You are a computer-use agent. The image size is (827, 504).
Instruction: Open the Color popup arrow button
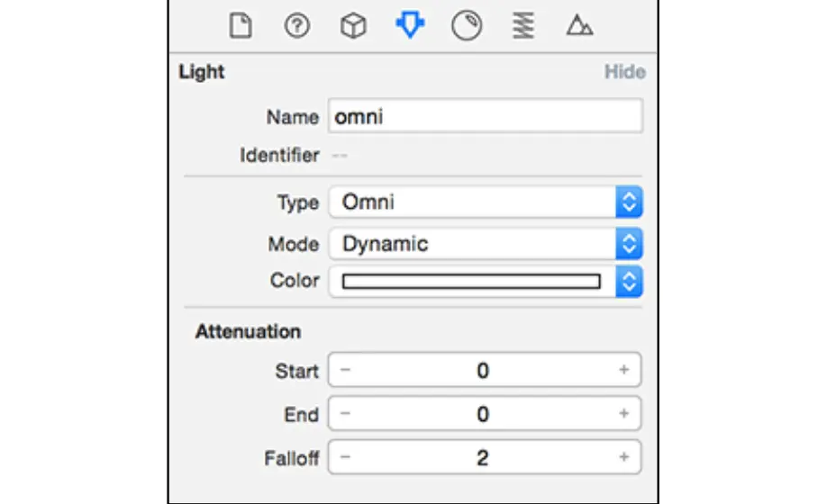point(629,282)
